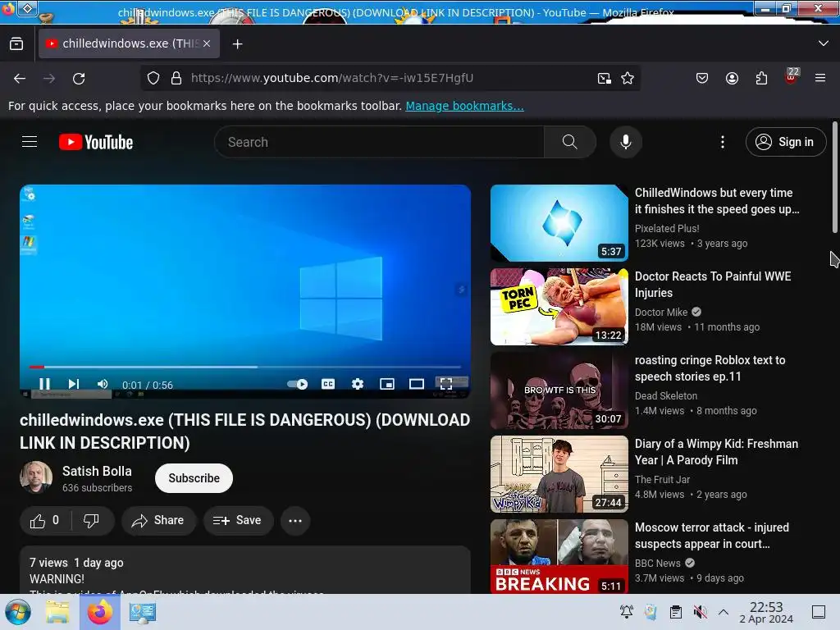
Task: Open more actions ellipsis under video
Action: coord(295,520)
